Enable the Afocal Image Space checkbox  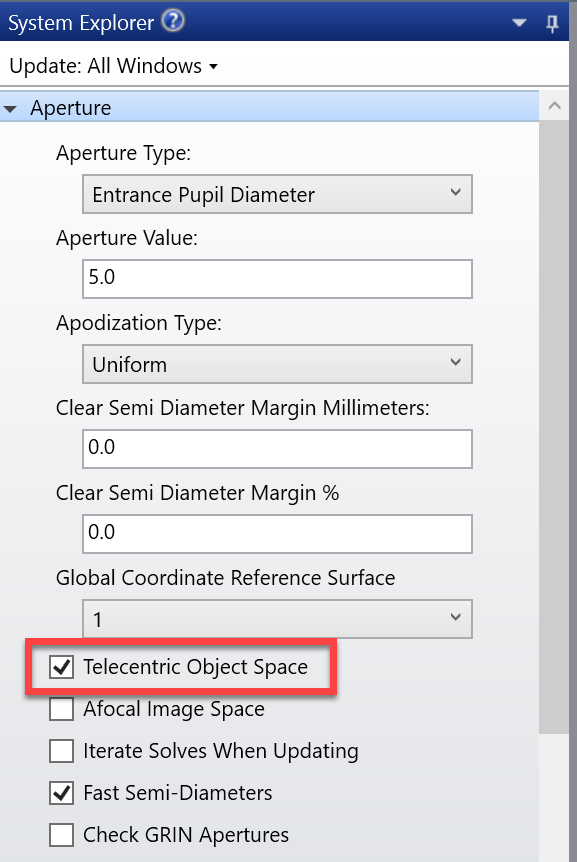tap(61, 709)
